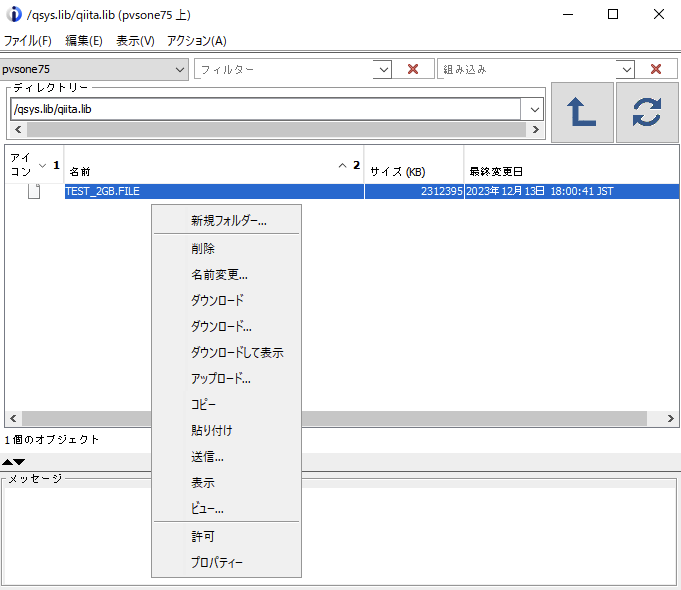Sort by the サイズ (KB) column header

(x=414, y=165)
